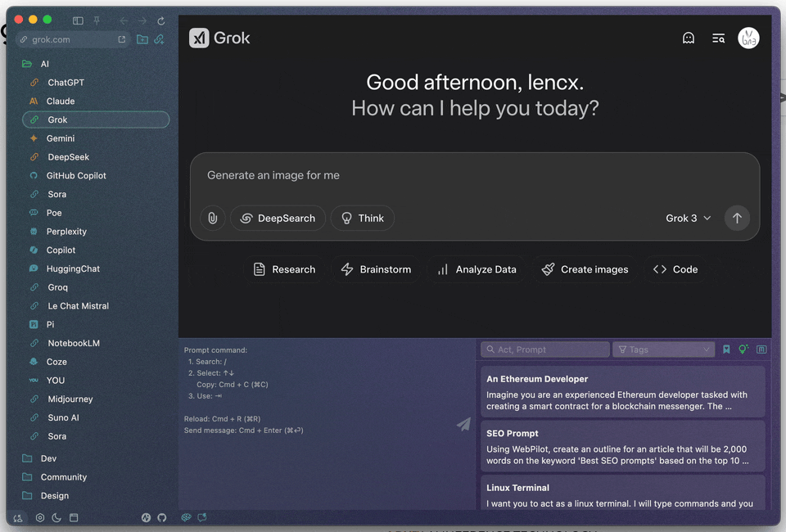
Task: Collapse the AI folder in the sidebar
Action: click(27, 64)
